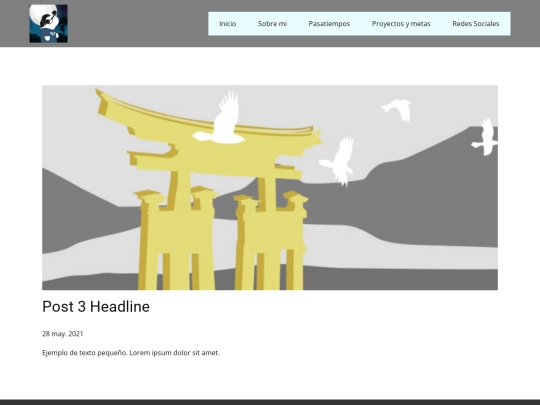The width and height of the screenshot is (540, 405).
Task: Click the text 'Ejemplo de texto pequeño. Lorem ipsum'
Action: 107,353
